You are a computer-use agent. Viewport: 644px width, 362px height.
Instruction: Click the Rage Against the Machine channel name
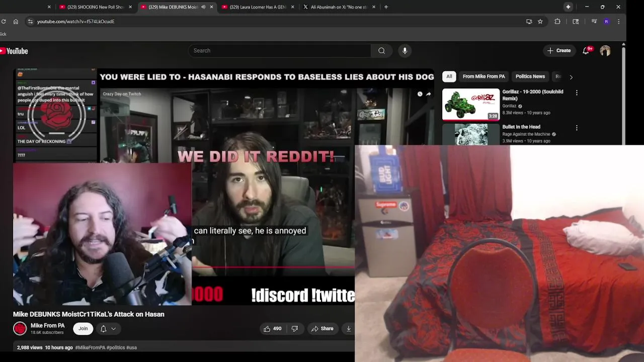pos(526,134)
